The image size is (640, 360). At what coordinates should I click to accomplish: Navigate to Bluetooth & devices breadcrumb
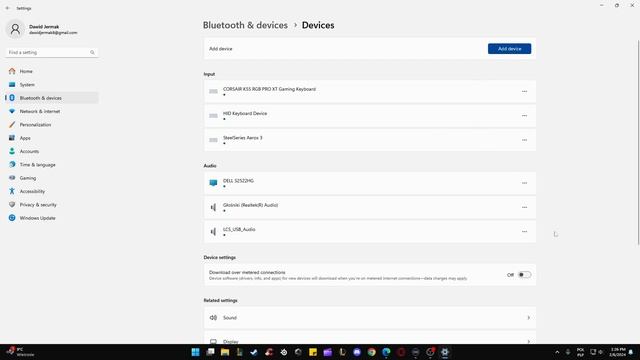tap(245, 25)
